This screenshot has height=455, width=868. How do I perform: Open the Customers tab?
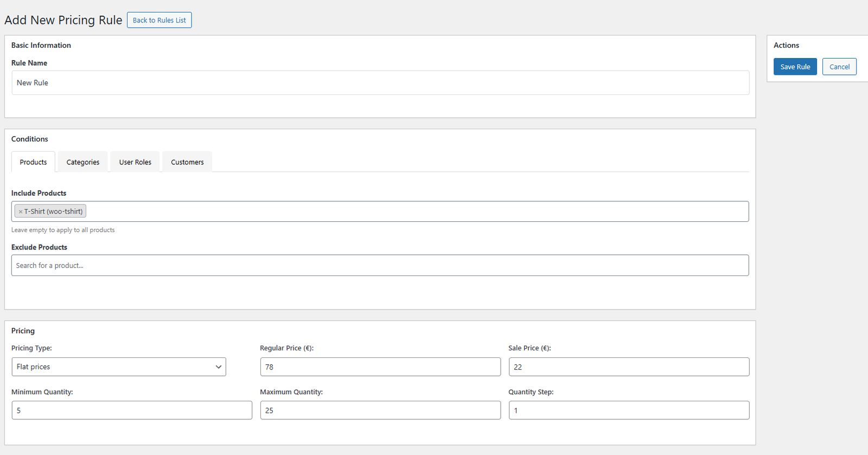pos(187,162)
